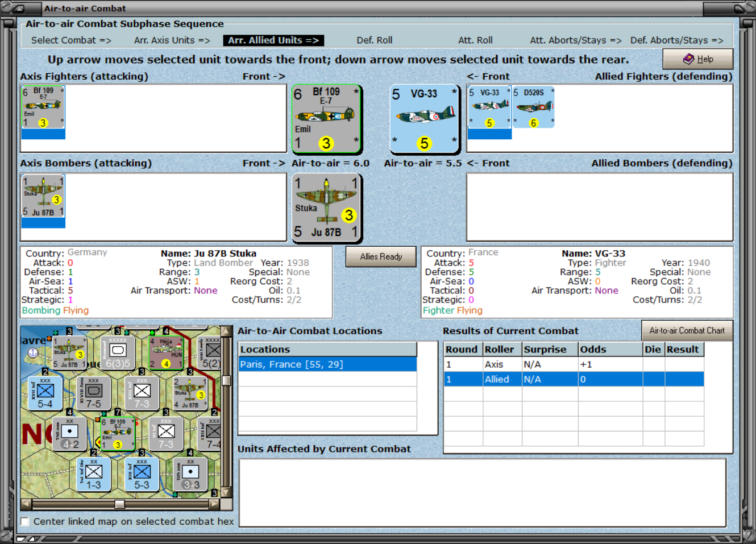This screenshot has width=756, height=544.
Task: Click the green-bordered Bf 109 counter on the map
Action: click(x=118, y=433)
